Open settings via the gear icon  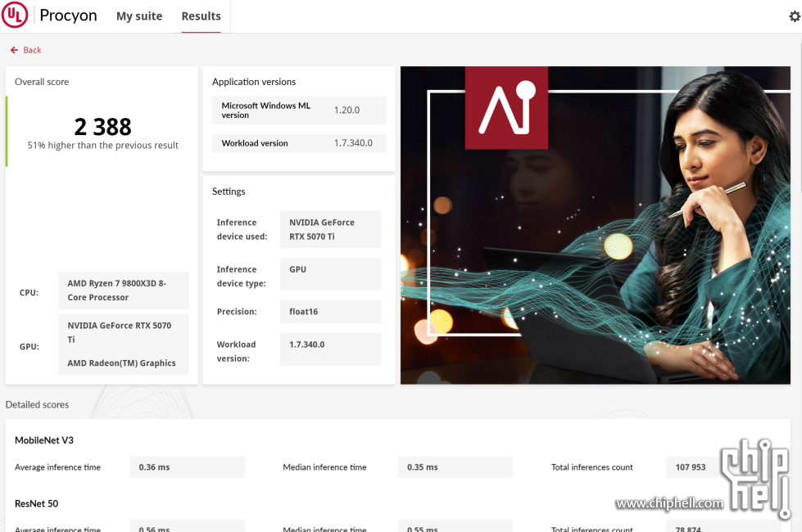coord(794,16)
